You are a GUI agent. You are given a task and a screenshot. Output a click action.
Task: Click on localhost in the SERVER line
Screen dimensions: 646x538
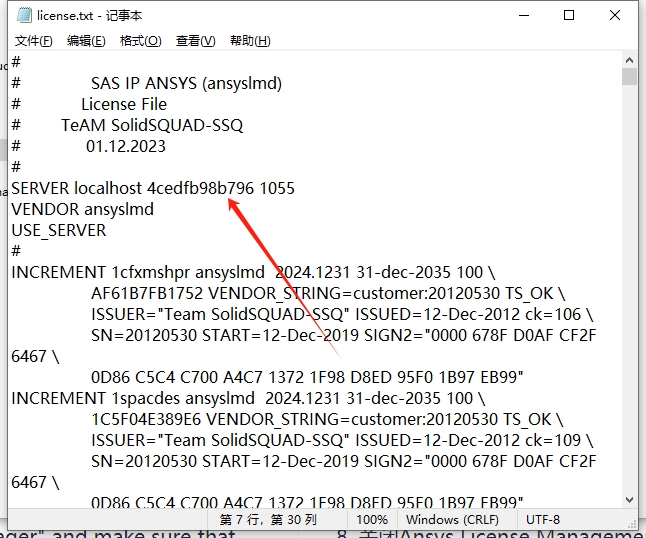click(x=108, y=188)
